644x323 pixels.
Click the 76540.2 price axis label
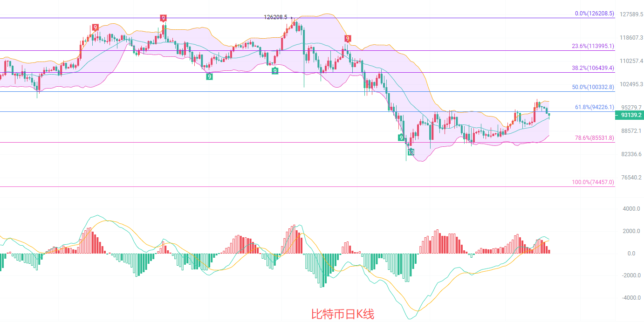[629, 178]
